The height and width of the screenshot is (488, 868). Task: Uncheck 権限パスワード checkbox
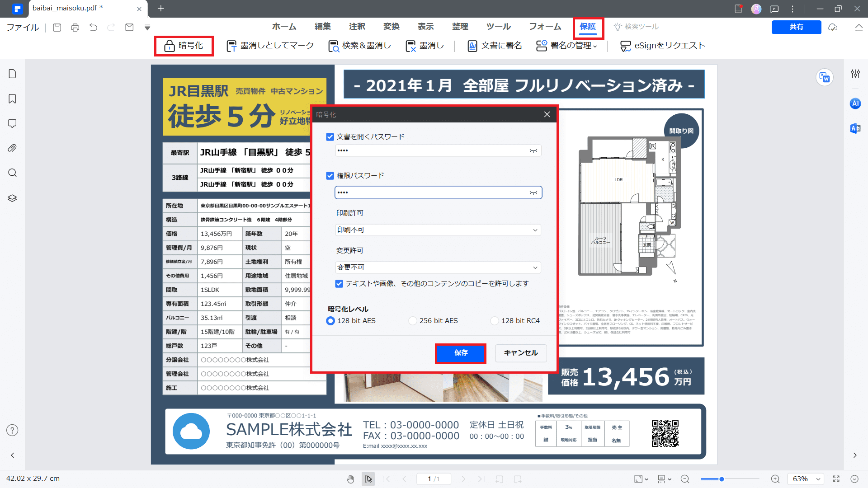point(330,176)
